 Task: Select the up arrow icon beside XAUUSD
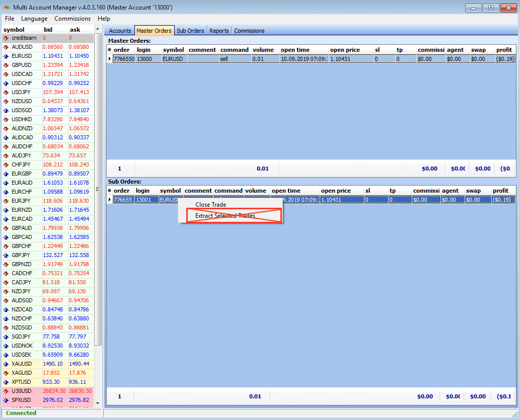point(6,364)
